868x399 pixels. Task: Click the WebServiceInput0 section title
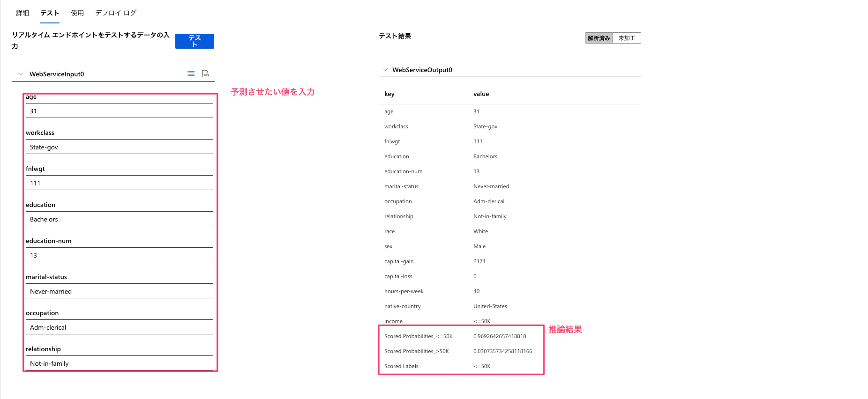[x=57, y=74]
